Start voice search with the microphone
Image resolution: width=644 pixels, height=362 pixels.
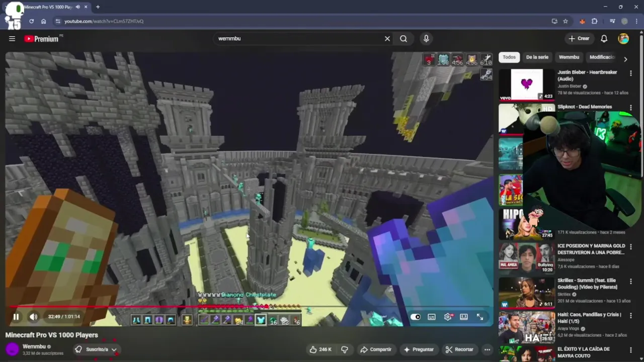pyautogui.click(x=426, y=39)
